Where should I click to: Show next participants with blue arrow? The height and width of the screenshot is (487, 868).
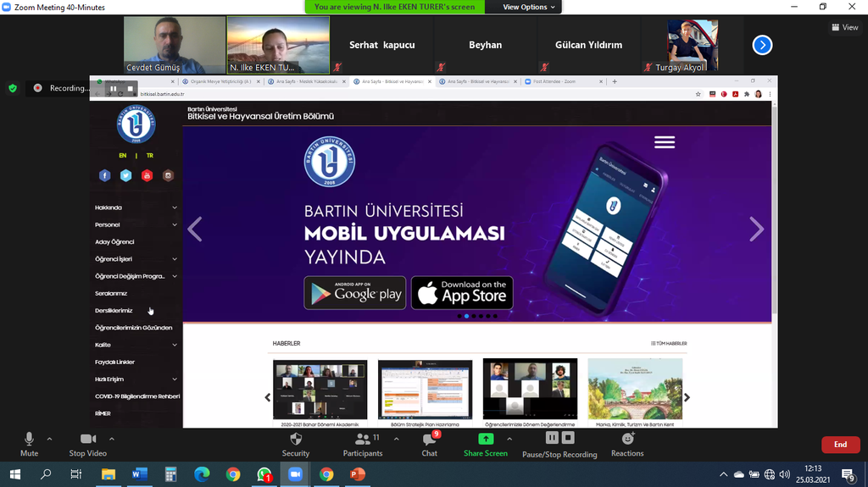(762, 45)
